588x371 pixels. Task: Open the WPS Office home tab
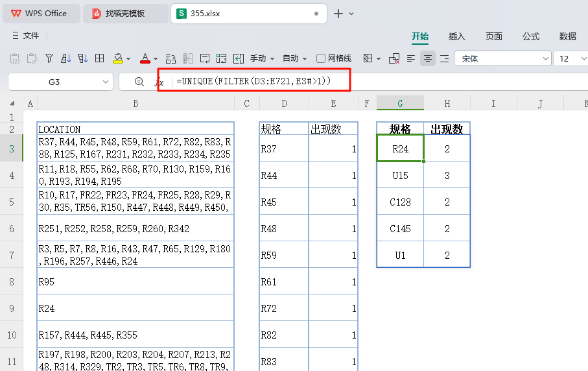click(41, 14)
